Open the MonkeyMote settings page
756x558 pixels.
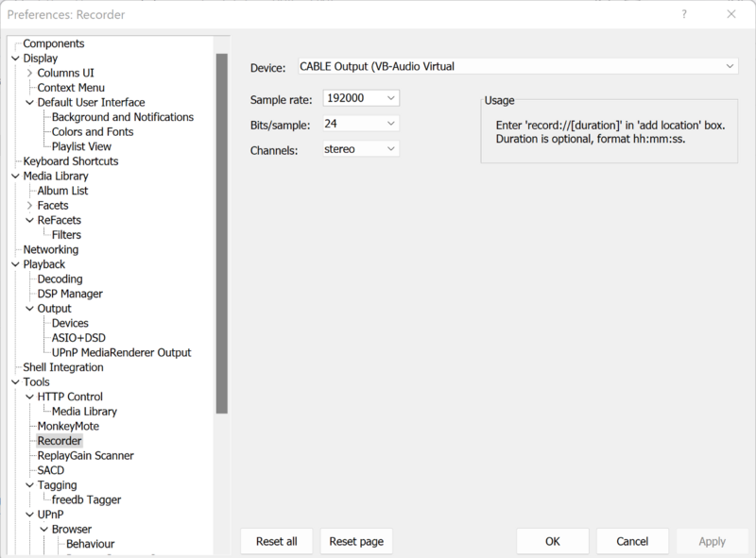(x=66, y=426)
